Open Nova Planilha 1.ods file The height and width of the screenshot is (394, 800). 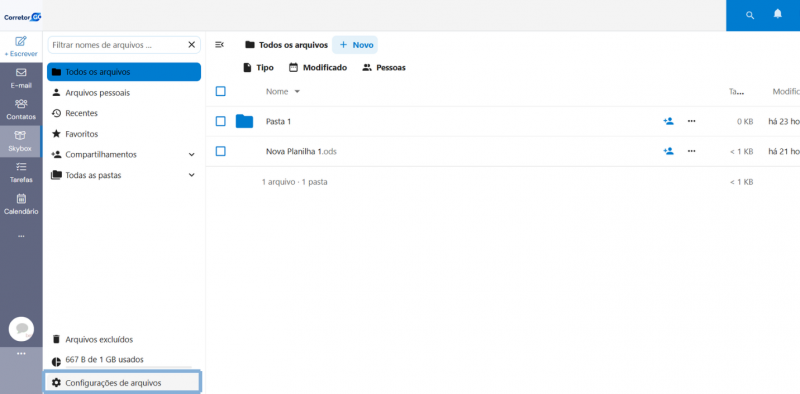tap(301, 152)
